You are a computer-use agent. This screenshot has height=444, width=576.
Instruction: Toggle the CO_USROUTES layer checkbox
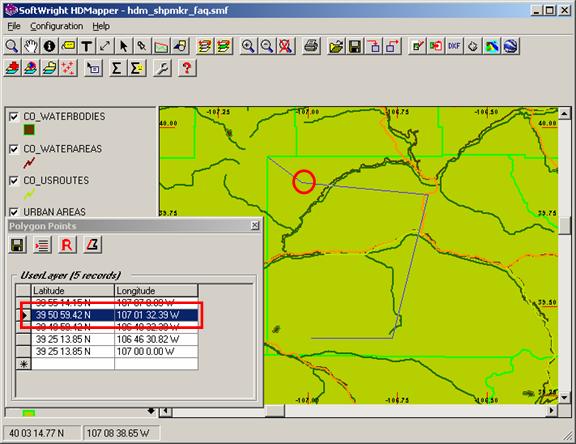pyautogui.click(x=14, y=180)
